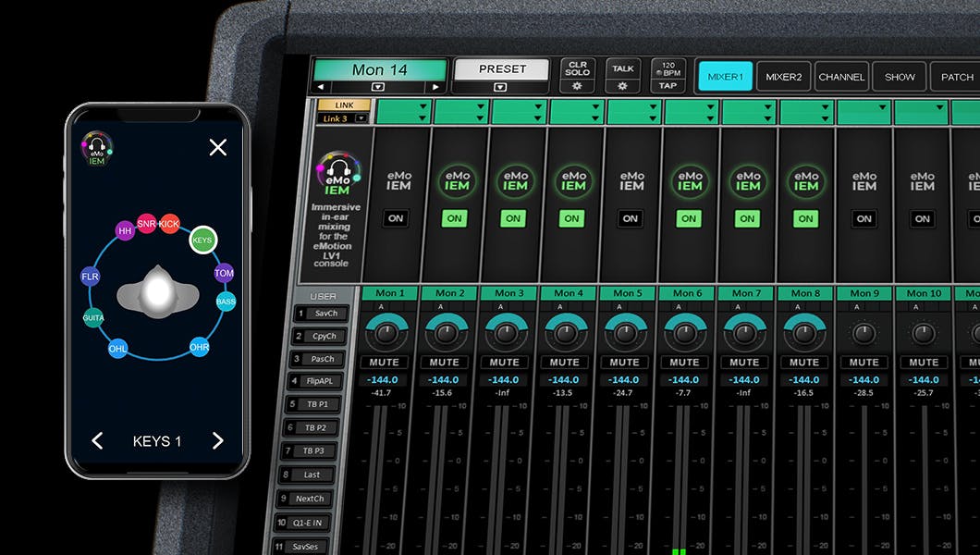
Task: Expand the PRESET dropdown menu
Action: point(500,87)
